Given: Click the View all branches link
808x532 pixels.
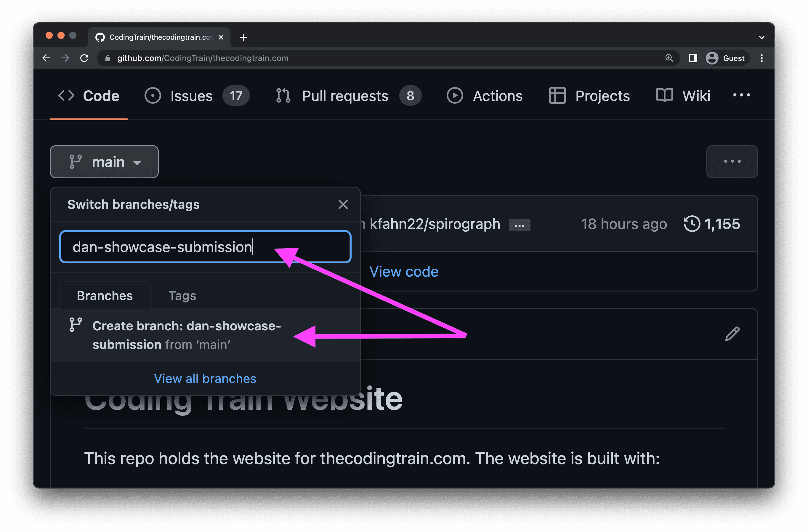Looking at the screenshot, I should tap(205, 378).
